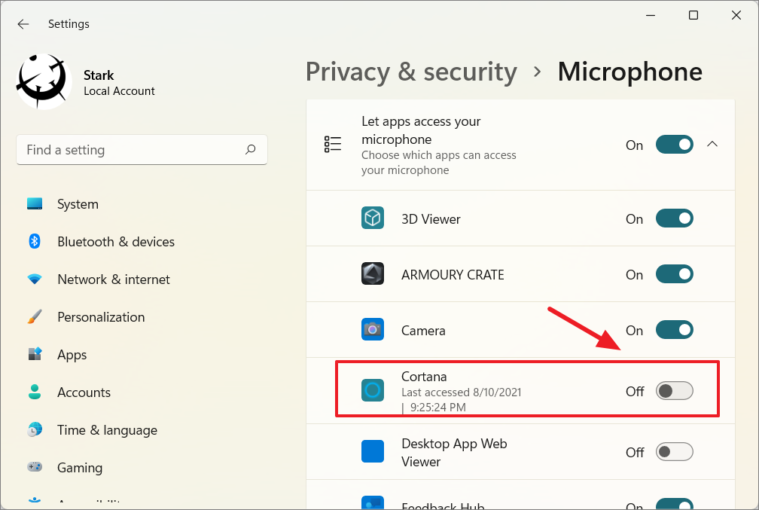759x510 pixels.
Task: Toggle ARMOURY CRATE microphone access off
Action: 674,274
